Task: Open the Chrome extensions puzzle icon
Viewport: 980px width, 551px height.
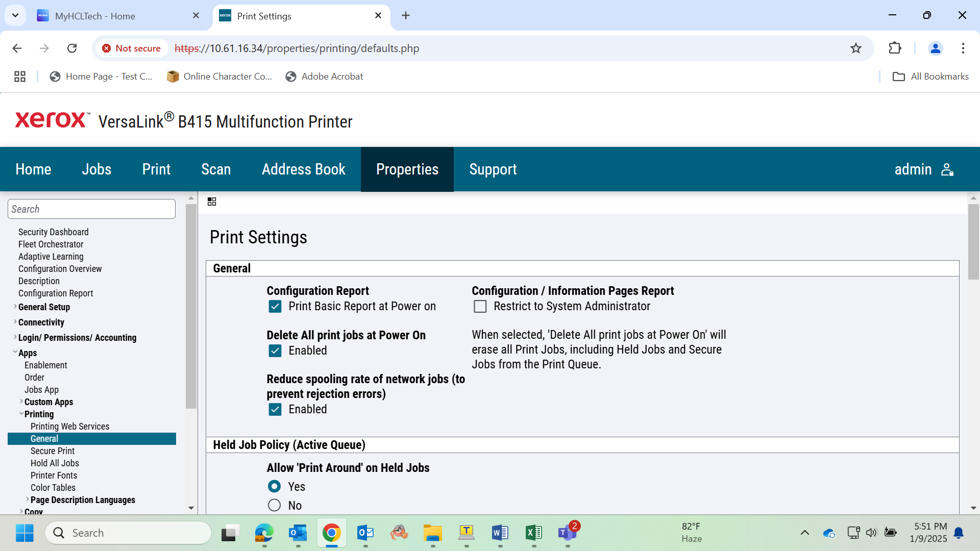Action: coord(895,48)
